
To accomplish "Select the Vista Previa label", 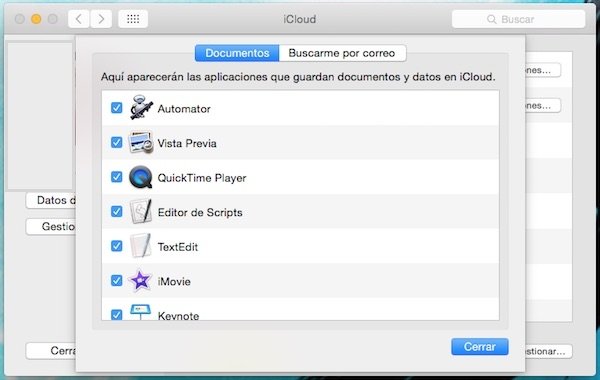I will tap(187, 143).
